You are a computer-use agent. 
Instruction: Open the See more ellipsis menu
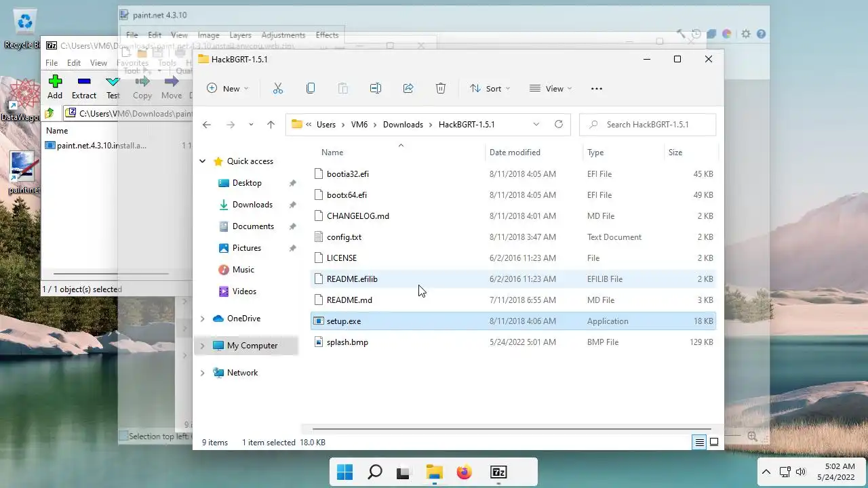point(597,88)
